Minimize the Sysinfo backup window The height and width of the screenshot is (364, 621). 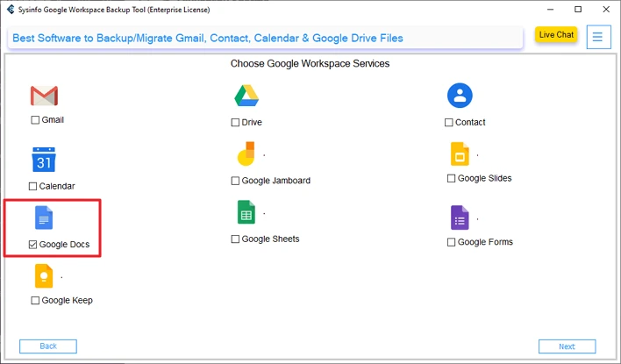(550, 10)
